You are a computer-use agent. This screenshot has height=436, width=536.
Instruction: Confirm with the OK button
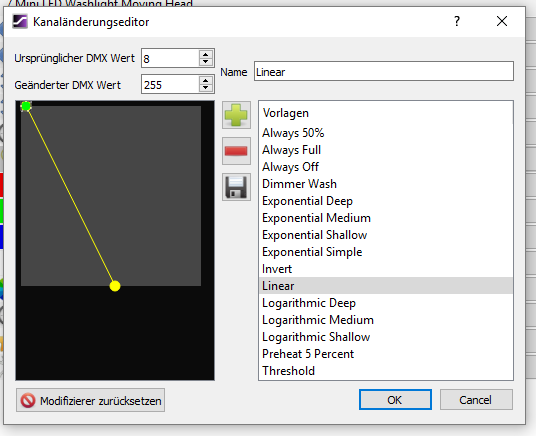395,399
